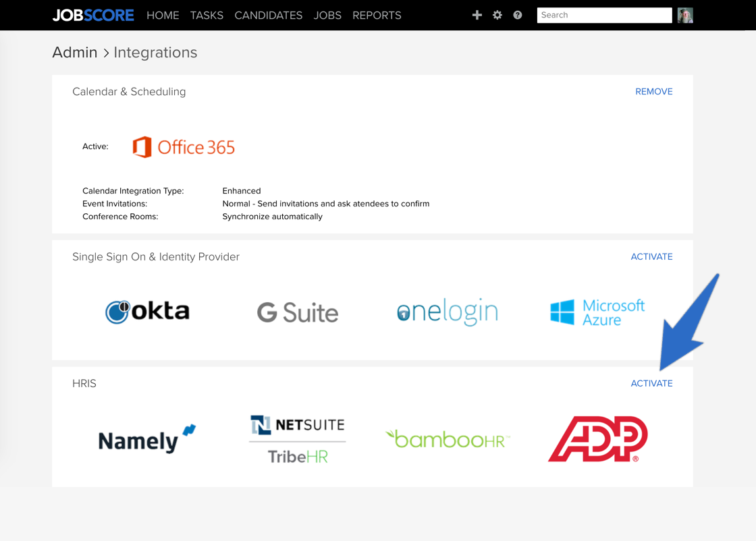Click the Admin breadcrumb link
756x541 pixels.
(75, 52)
